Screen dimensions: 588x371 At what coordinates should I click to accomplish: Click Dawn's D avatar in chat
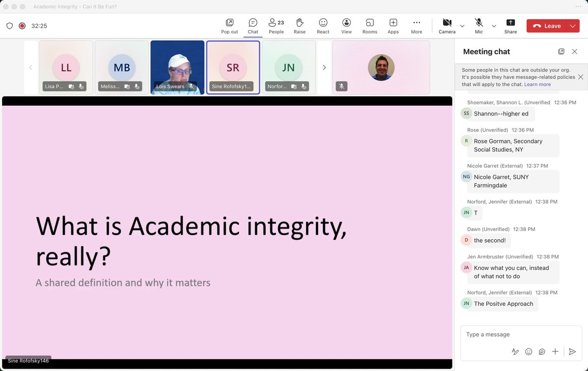(466, 240)
